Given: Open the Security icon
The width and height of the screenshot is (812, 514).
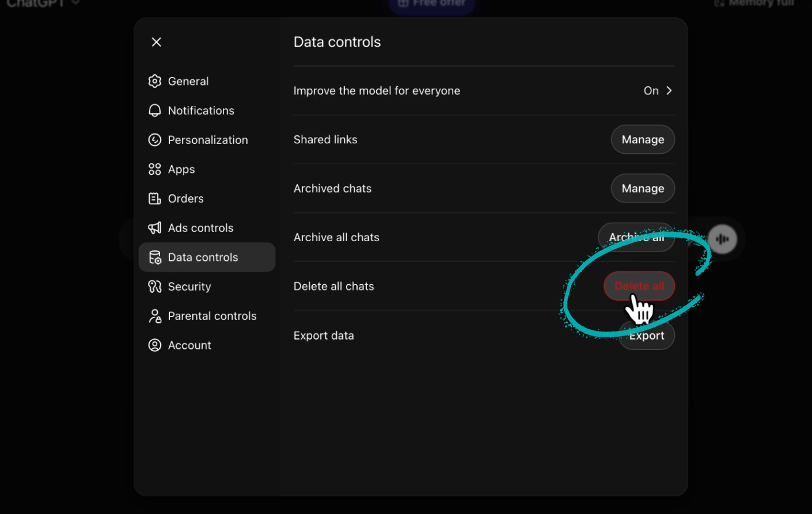Looking at the screenshot, I should (x=154, y=286).
